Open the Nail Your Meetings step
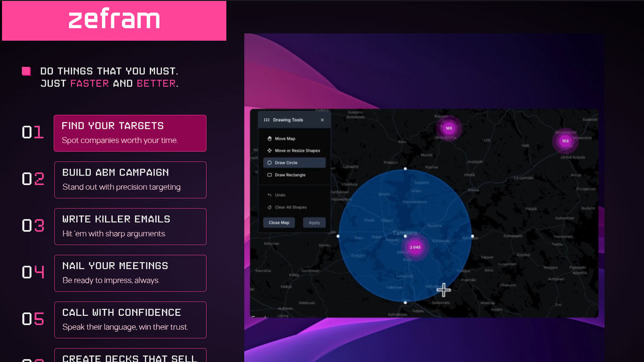 130,273
